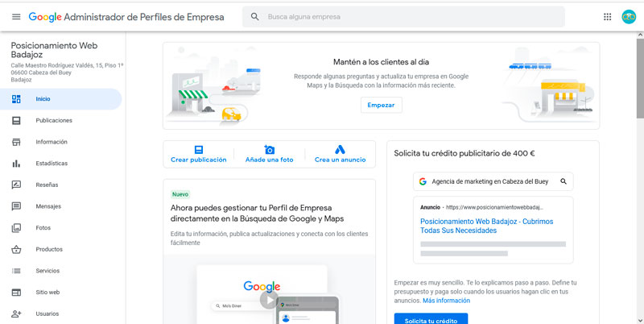Screen dimensions: 644x324
Task: Click the Mantén a los clientes al día heading
Action: click(x=381, y=62)
